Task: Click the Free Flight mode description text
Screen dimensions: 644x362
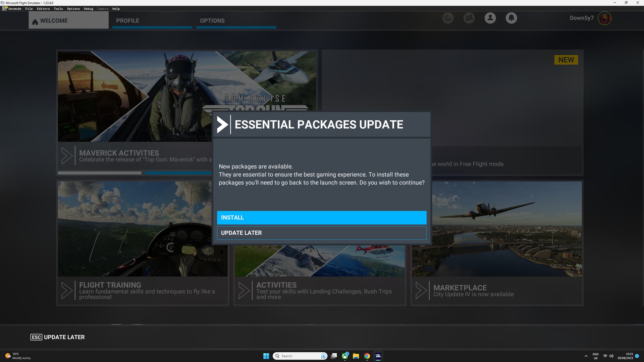Action: coord(468,164)
